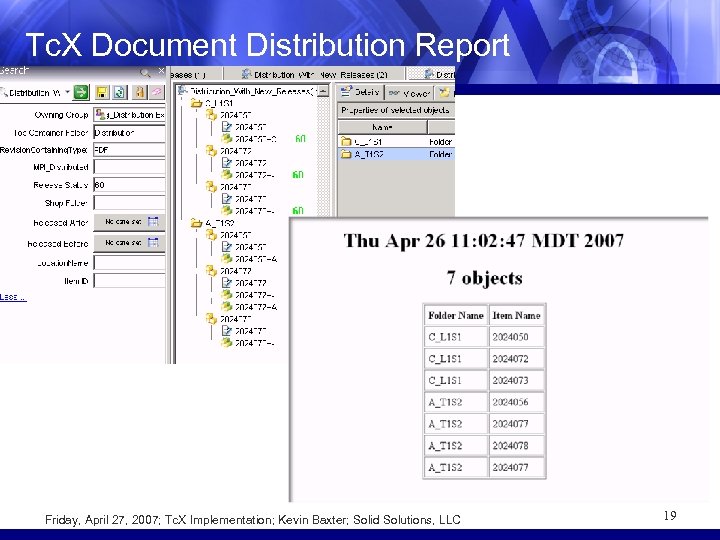Image resolution: width=720 pixels, height=540 pixels.
Task: Click the footer text mentioning Kevin Baxter
Action: pos(253,520)
